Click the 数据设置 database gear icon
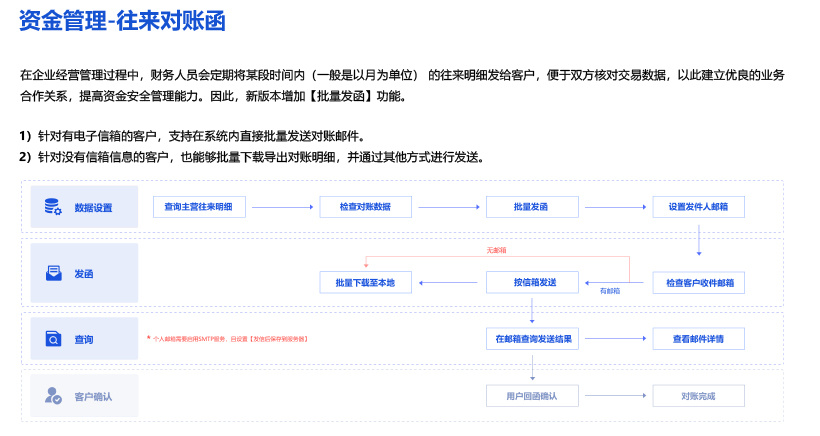Viewport: 820px width, 436px height. tap(53, 207)
